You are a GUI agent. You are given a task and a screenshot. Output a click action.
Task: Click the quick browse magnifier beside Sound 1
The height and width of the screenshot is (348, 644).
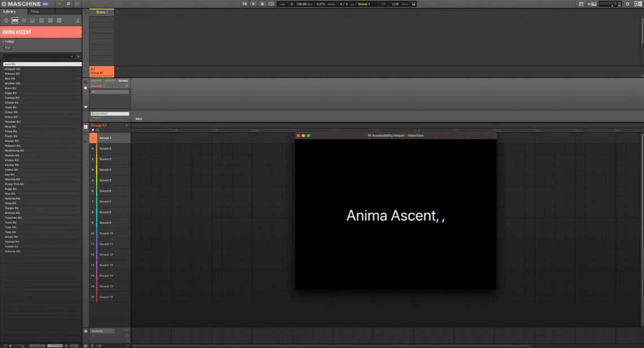coord(127,86)
